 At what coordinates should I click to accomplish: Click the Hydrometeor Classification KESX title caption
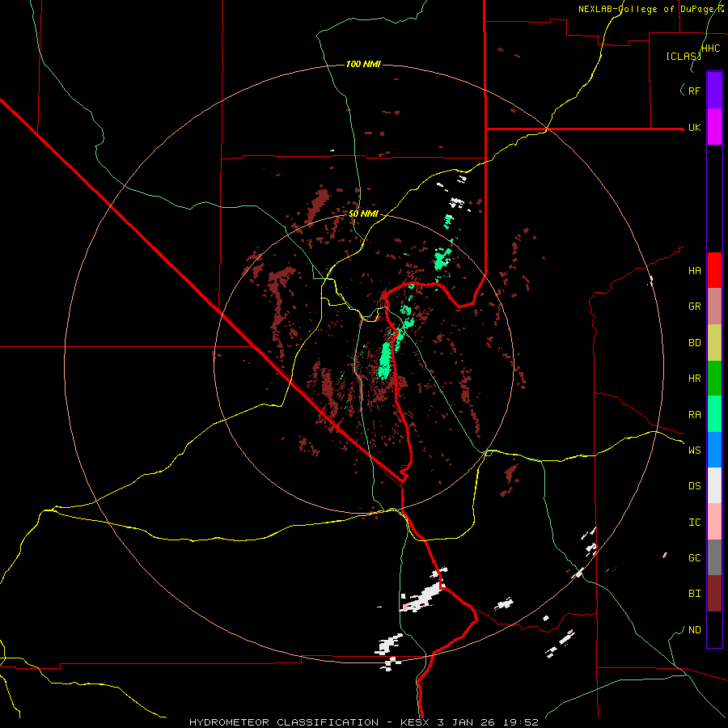[363, 722]
